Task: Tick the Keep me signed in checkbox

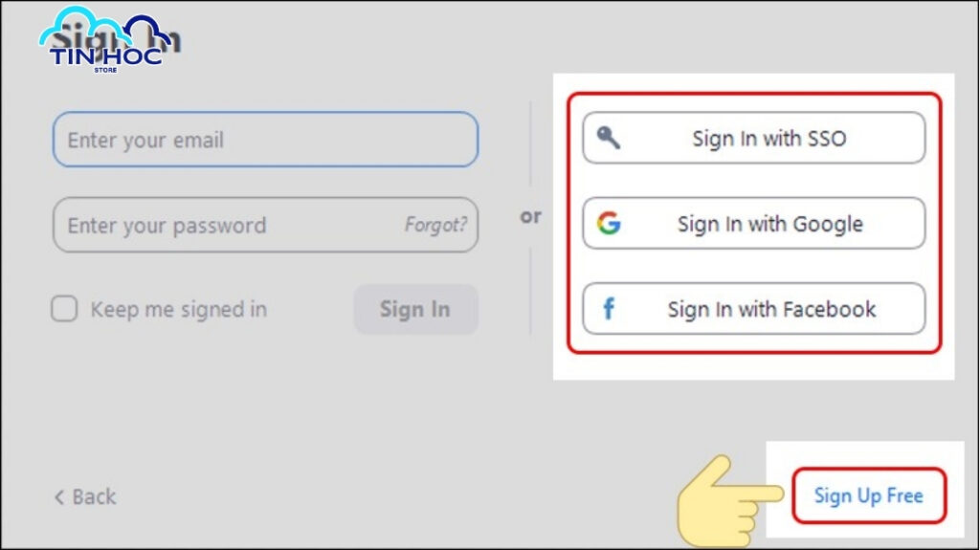Action: [64, 309]
